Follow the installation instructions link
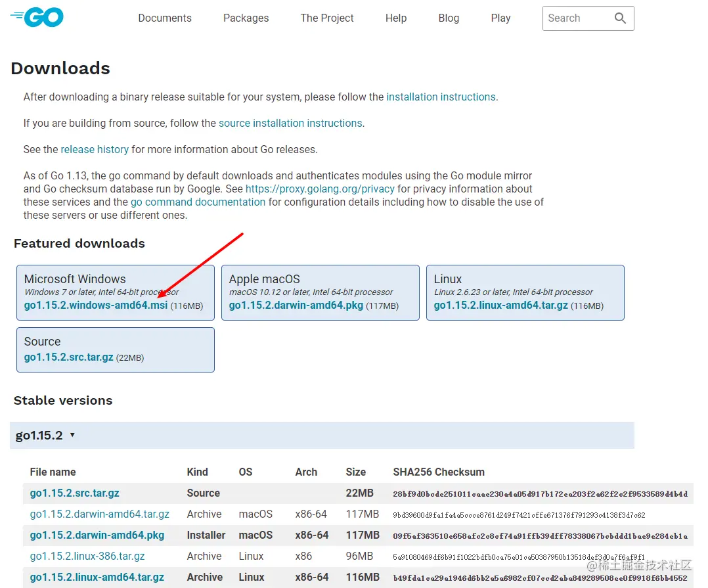The image size is (708, 588). [x=441, y=97]
